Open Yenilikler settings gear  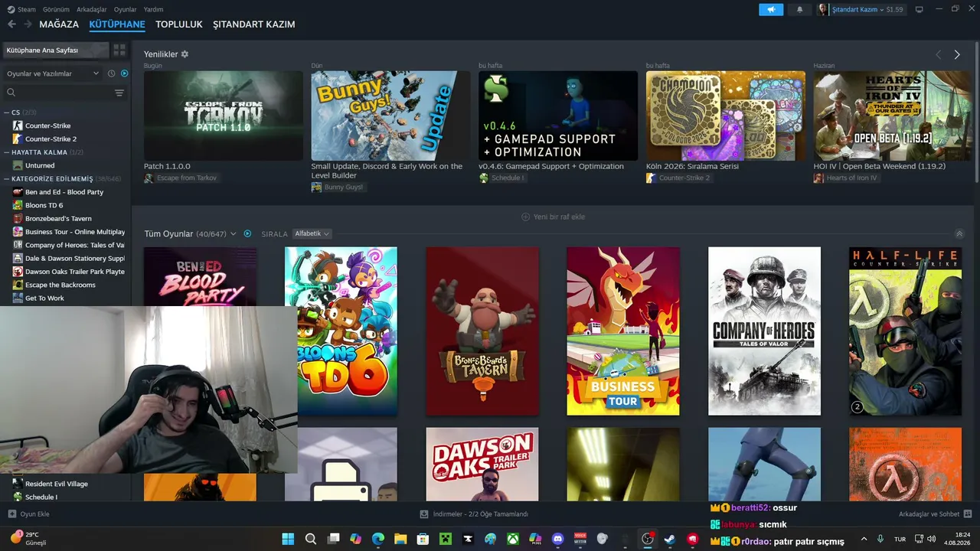click(185, 54)
